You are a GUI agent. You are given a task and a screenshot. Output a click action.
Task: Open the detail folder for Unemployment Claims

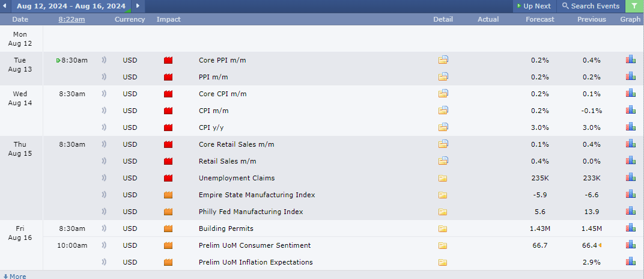point(442,179)
